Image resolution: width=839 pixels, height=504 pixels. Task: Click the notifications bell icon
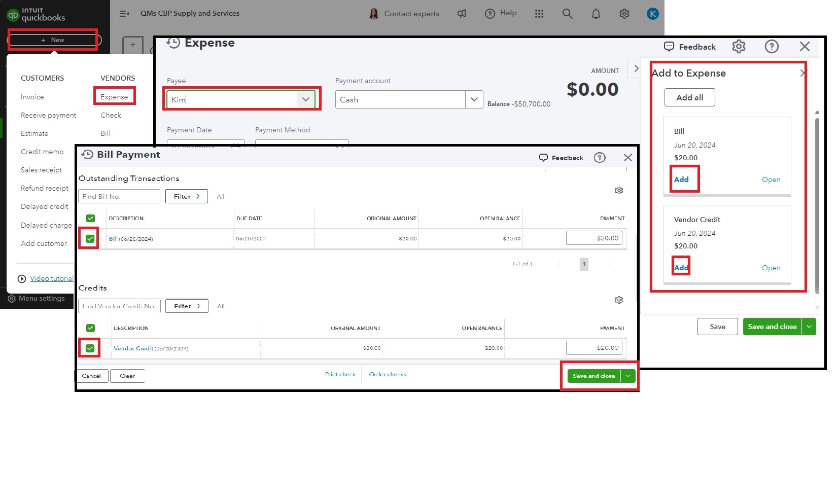click(x=596, y=14)
